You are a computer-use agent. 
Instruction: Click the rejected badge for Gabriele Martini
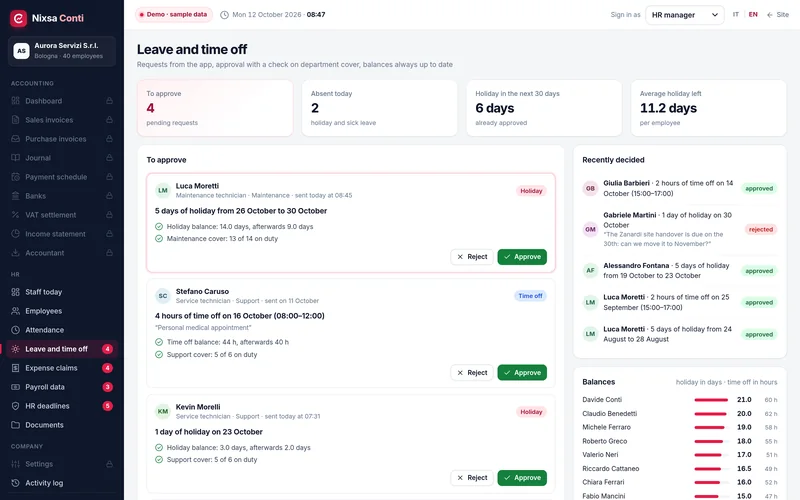760,230
